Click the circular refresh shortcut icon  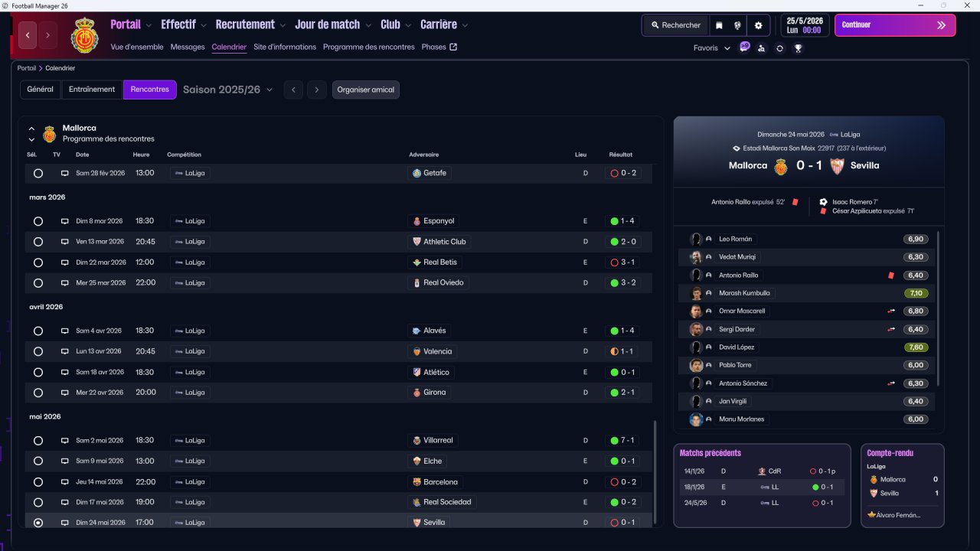click(779, 48)
